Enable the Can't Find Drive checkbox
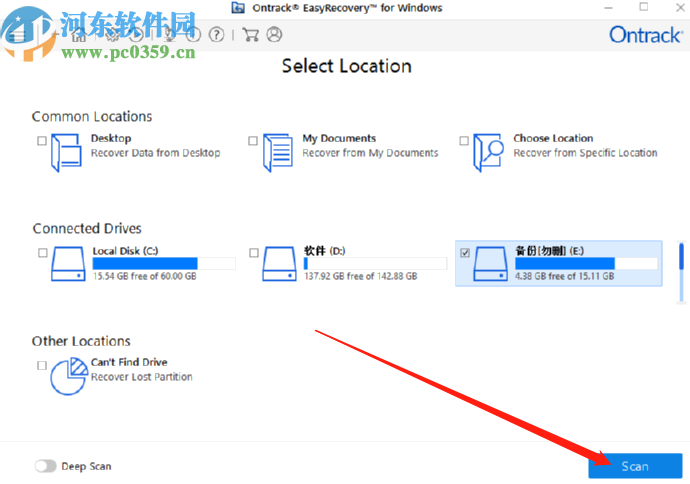This screenshot has height=484, width=690. [42, 365]
